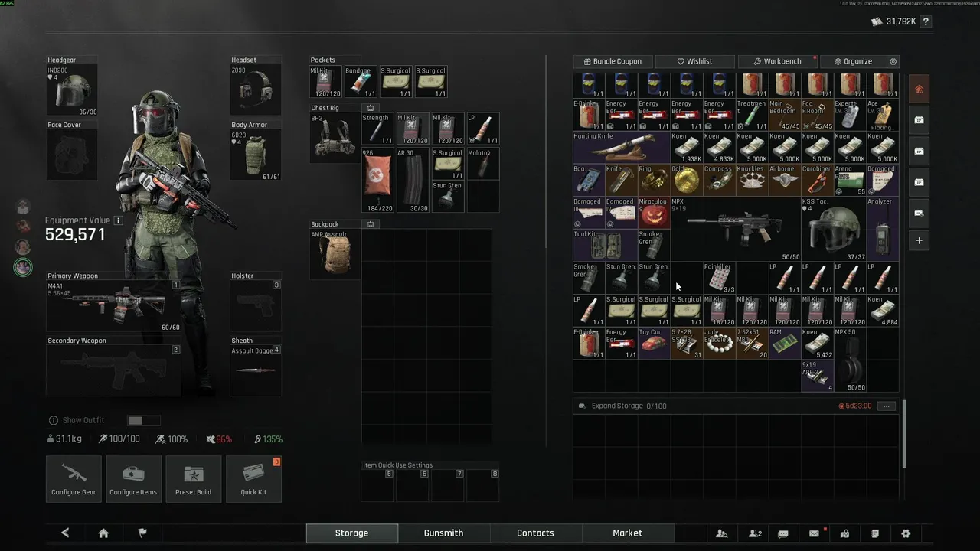Open the chat messages icon
The height and width of the screenshot is (551, 980).
pos(783,533)
